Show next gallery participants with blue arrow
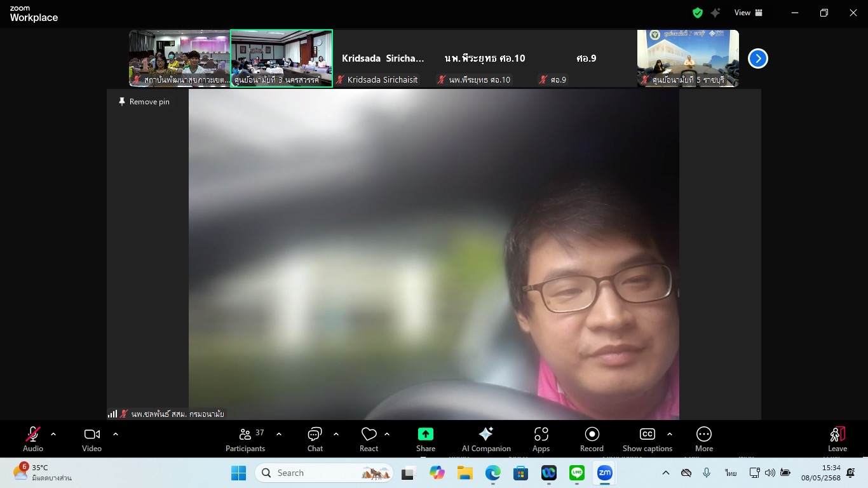This screenshot has width=868, height=488. click(x=758, y=58)
